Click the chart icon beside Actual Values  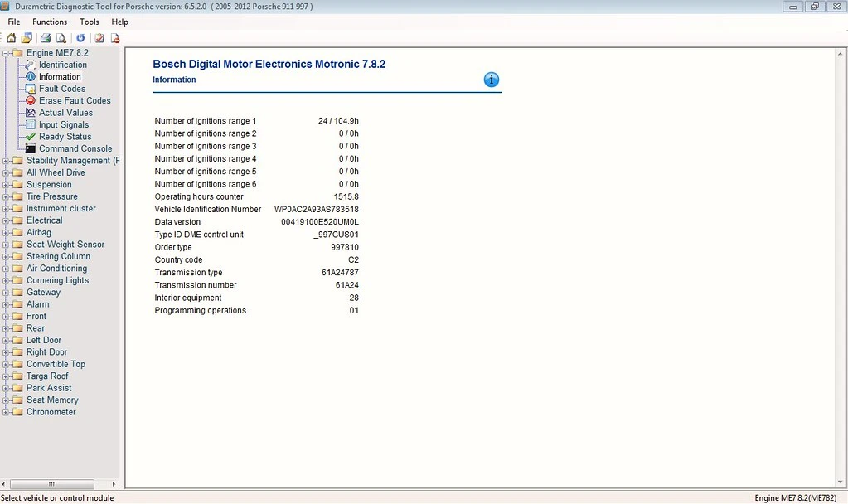31,113
